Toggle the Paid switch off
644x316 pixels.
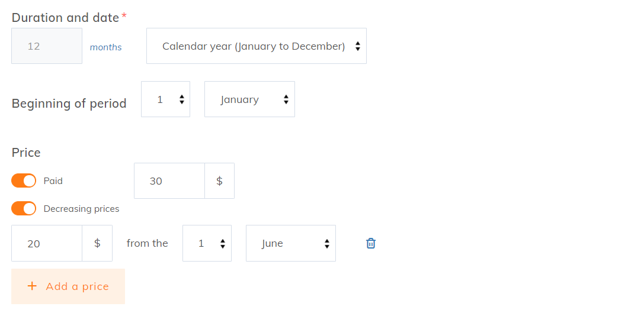(x=24, y=181)
